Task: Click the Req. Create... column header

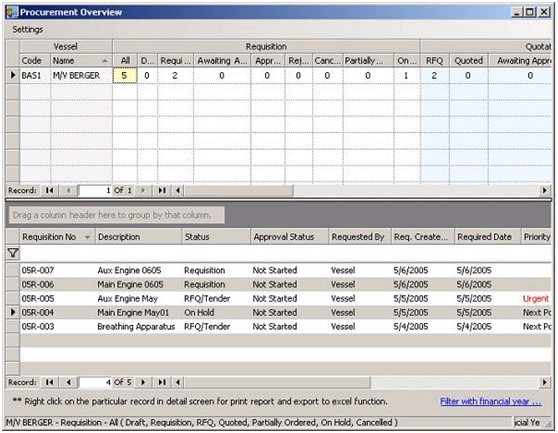Action: point(422,237)
